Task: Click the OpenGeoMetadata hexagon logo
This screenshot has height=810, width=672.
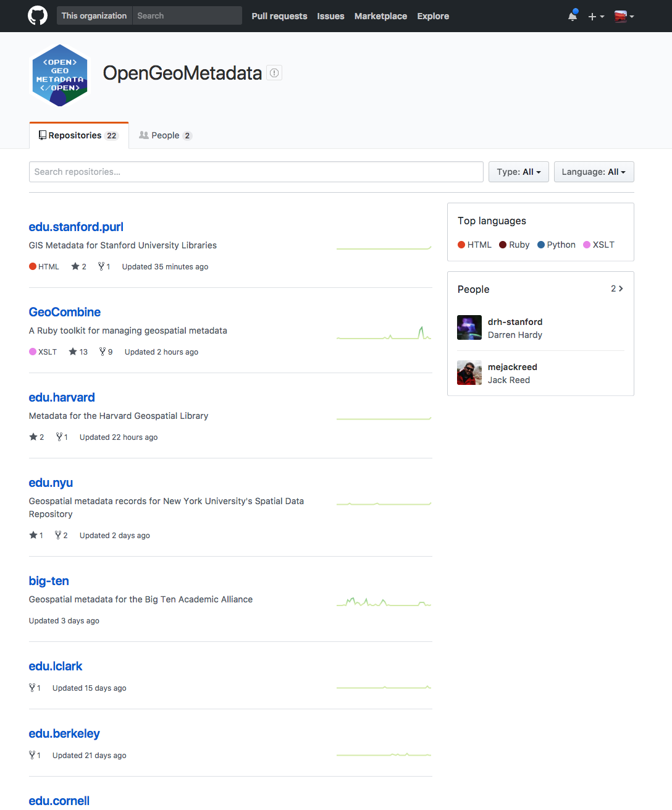Action: tap(60, 75)
